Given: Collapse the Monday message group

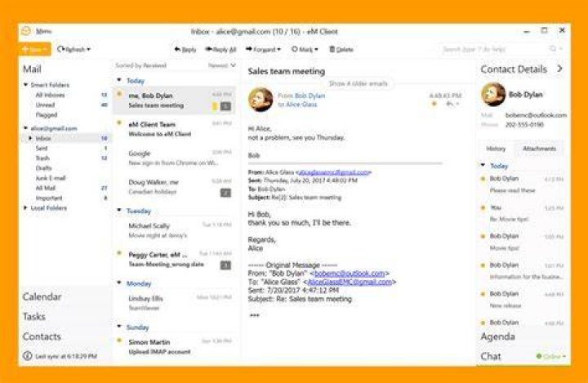Looking at the screenshot, I should click(x=119, y=283).
